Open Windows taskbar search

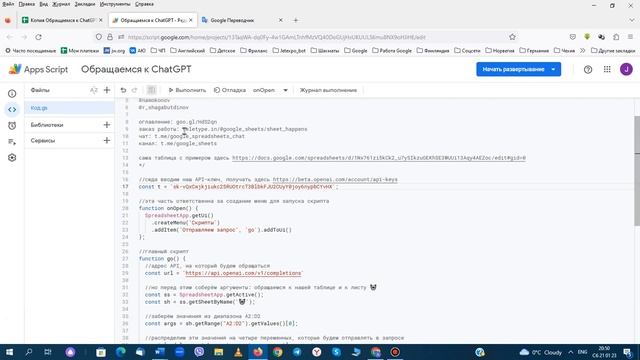29,352
